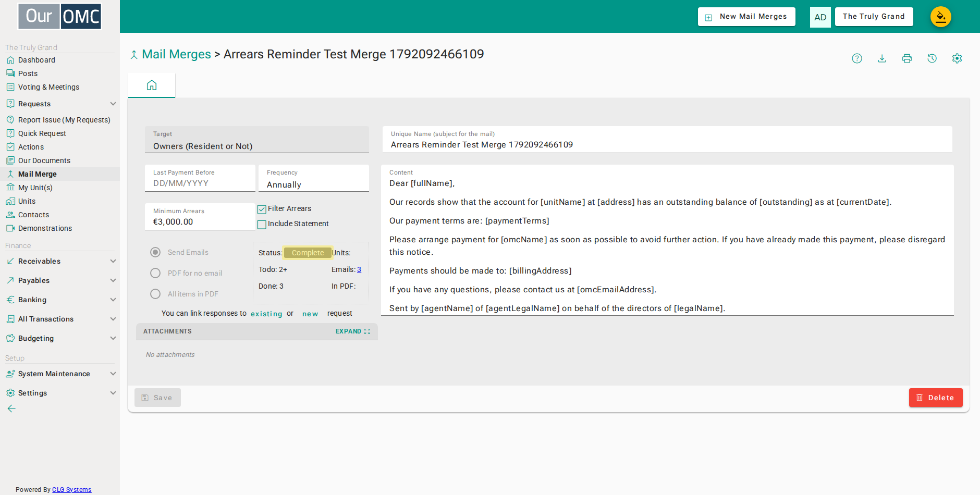
Task: Click the existing request link
Action: click(266, 314)
